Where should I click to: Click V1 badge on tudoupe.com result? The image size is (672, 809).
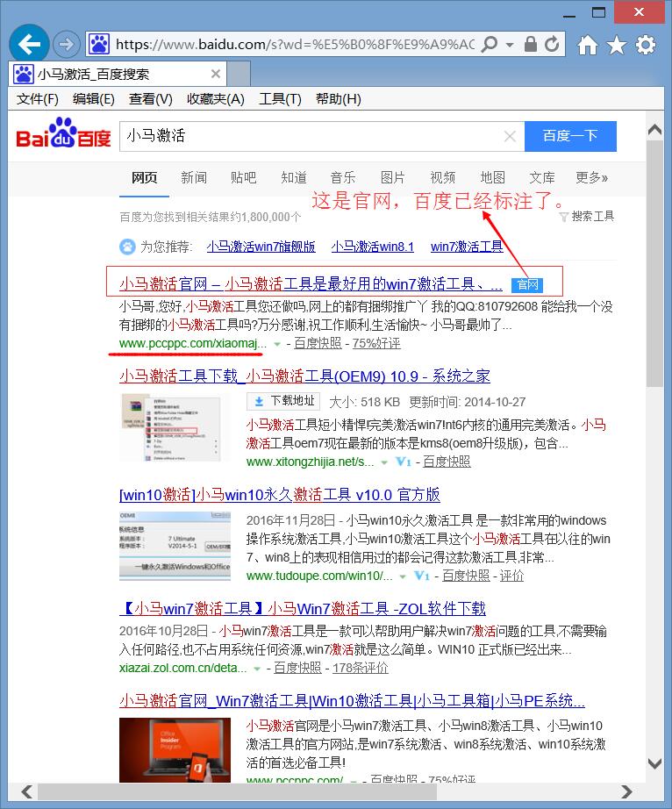tap(422, 576)
